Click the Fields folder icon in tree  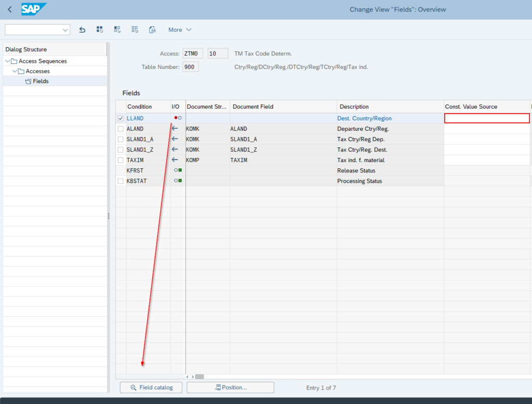point(28,82)
